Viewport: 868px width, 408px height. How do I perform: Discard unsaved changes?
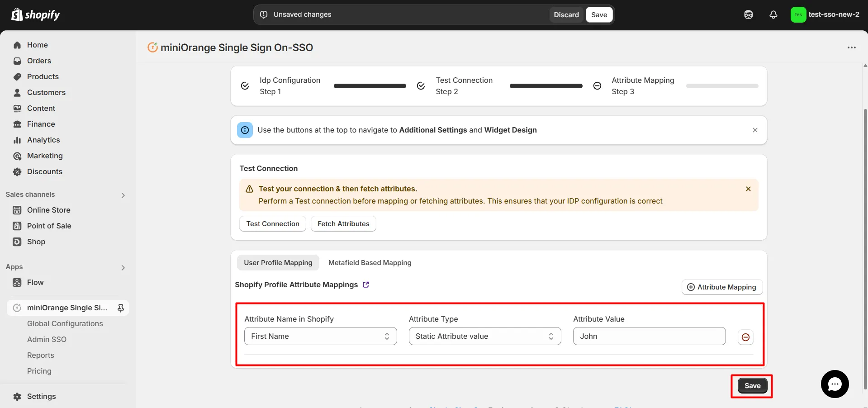pos(566,14)
